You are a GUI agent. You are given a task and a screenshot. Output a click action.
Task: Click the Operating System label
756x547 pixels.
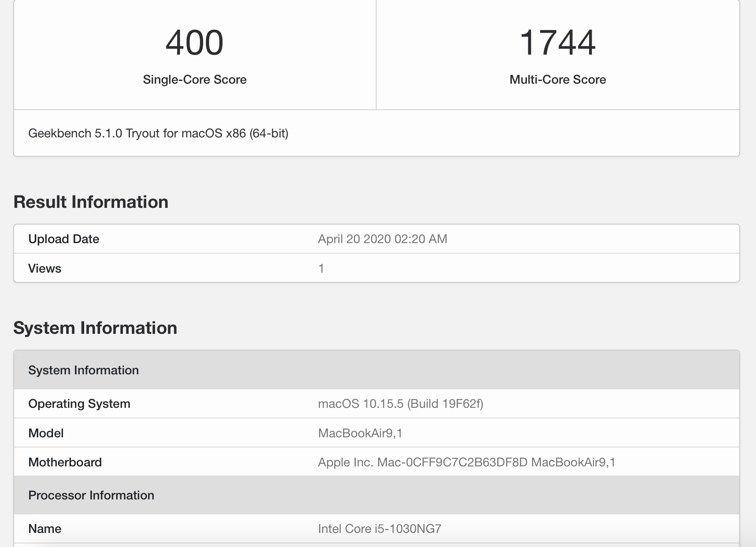[79, 404]
